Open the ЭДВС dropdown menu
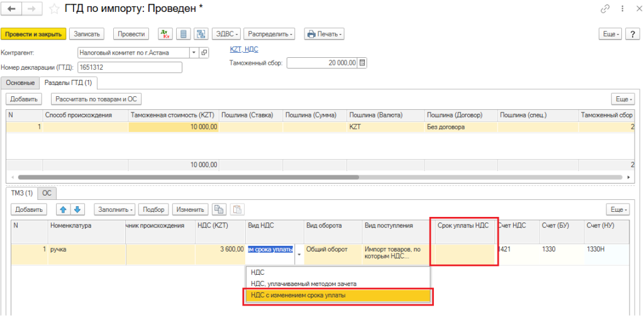The height and width of the screenshot is (320, 644). tap(226, 34)
